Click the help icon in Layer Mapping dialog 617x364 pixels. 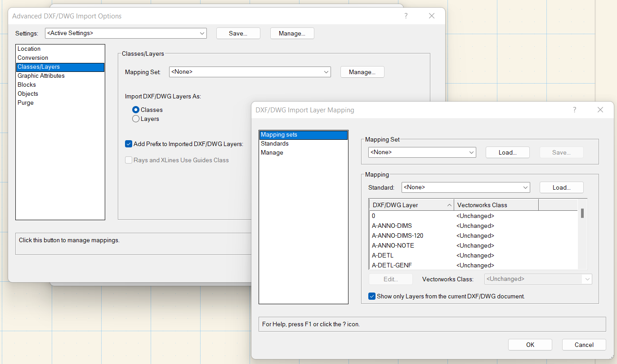[x=575, y=110]
